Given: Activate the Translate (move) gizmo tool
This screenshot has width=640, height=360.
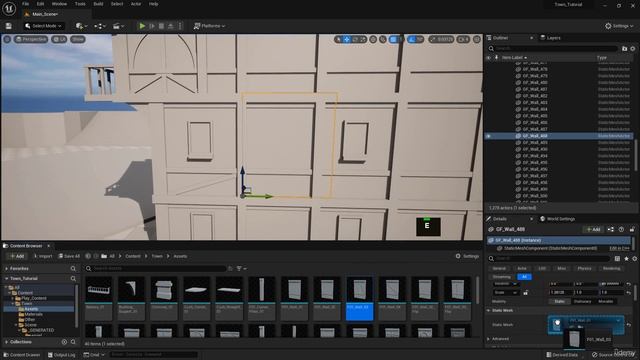Looking at the screenshot, I should click(x=347, y=39).
